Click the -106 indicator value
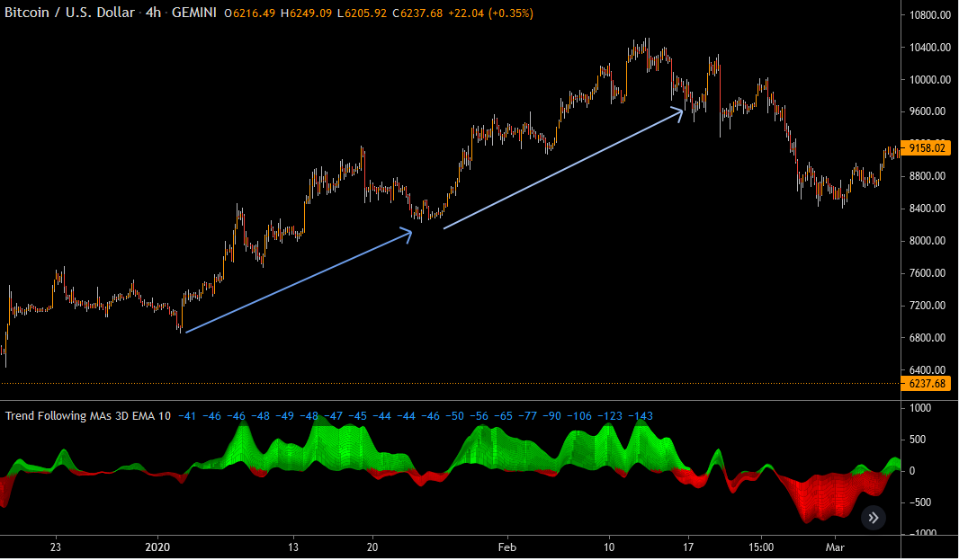959x560 pixels. pyautogui.click(x=579, y=416)
